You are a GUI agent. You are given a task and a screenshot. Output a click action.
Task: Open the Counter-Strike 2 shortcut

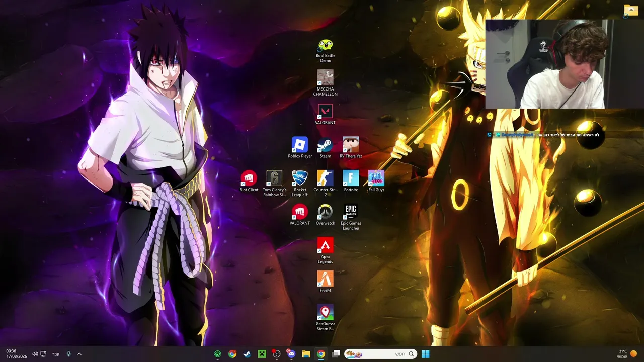pos(326,184)
